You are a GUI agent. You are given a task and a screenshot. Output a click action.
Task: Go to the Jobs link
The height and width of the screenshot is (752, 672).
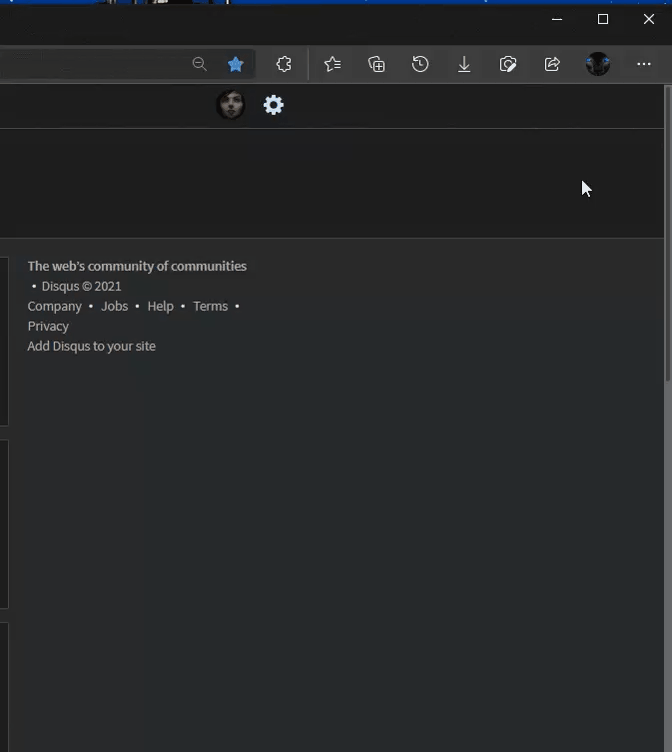coord(114,306)
